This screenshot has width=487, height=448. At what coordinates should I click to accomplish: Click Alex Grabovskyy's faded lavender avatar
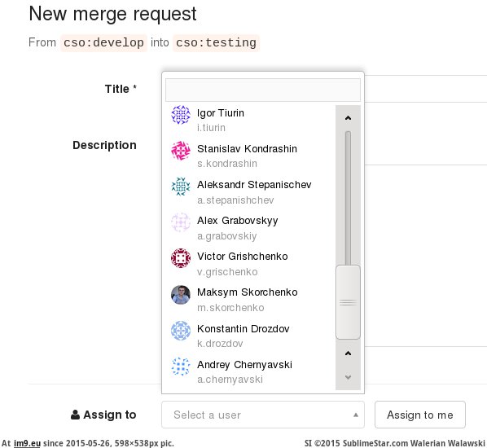point(181,222)
